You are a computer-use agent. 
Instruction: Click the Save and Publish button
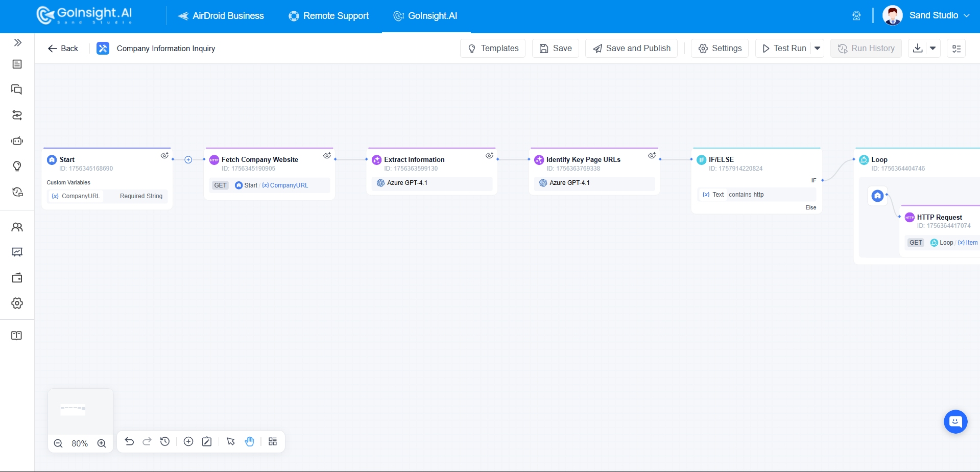click(631, 48)
